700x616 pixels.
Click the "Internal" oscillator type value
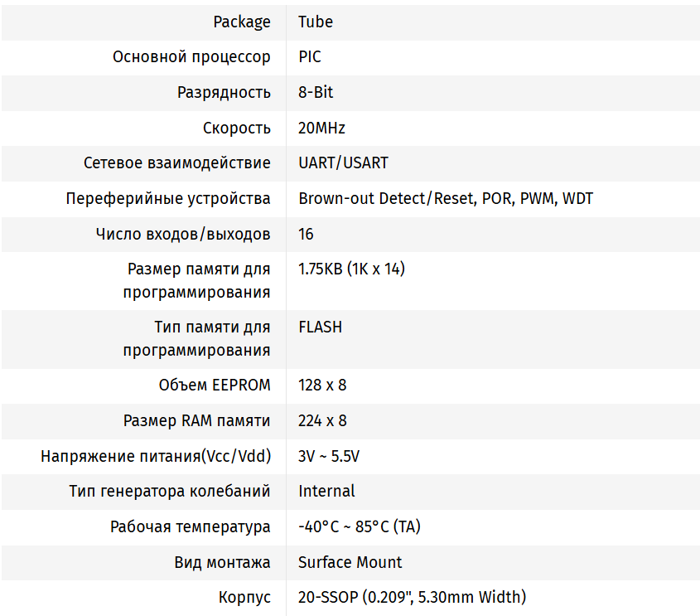[x=326, y=492]
